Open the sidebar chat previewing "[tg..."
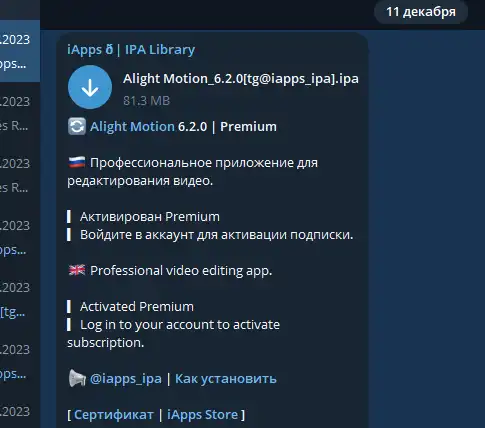Screen dimensions: 485x428 (x=20, y=299)
